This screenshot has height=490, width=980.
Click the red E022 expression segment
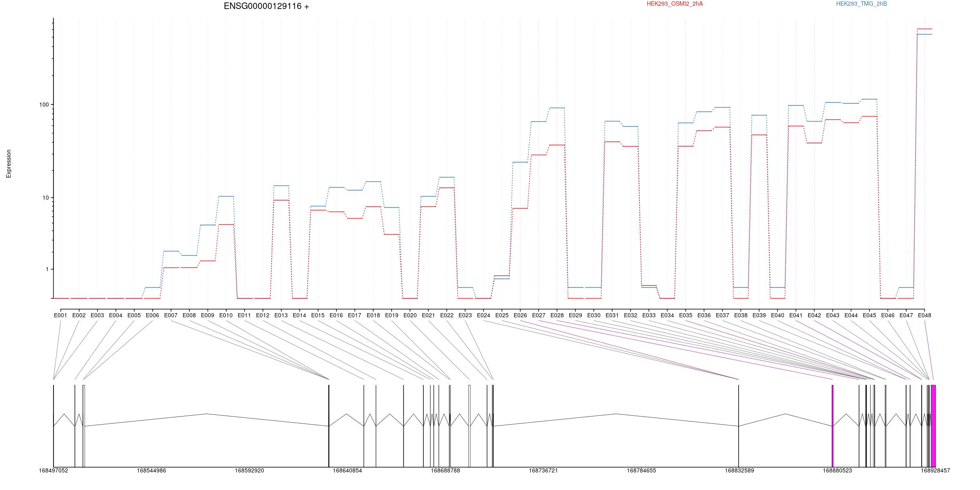pos(447,188)
